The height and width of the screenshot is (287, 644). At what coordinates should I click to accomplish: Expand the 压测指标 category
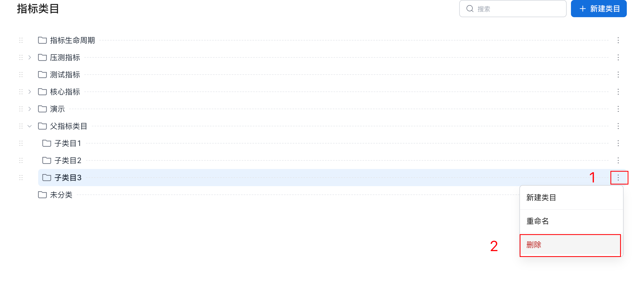coord(30,57)
